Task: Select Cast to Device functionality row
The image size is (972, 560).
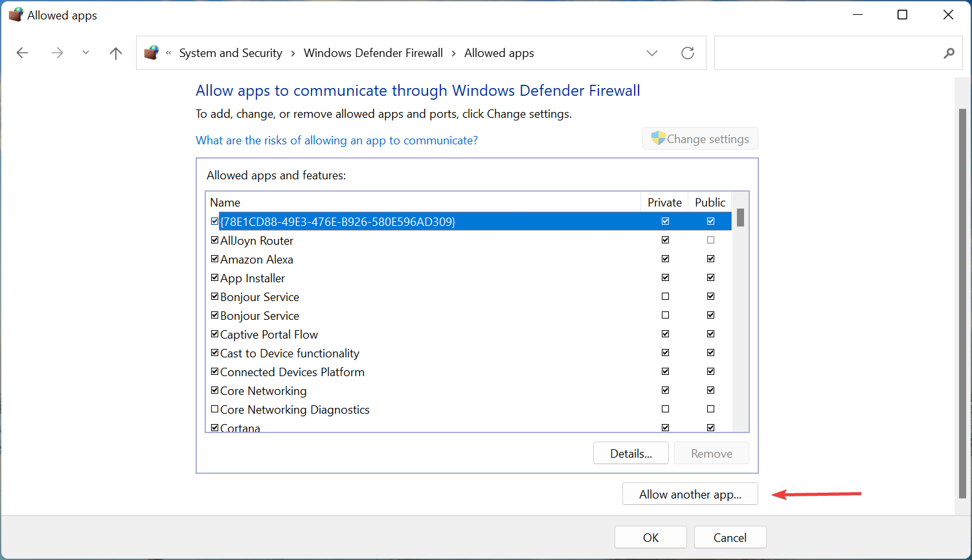Action: [x=469, y=353]
